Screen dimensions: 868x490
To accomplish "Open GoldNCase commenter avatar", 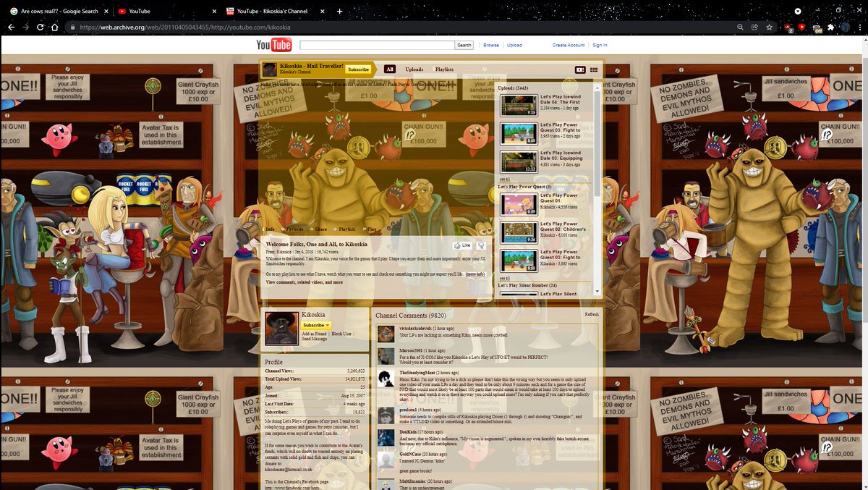I will pos(386,459).
